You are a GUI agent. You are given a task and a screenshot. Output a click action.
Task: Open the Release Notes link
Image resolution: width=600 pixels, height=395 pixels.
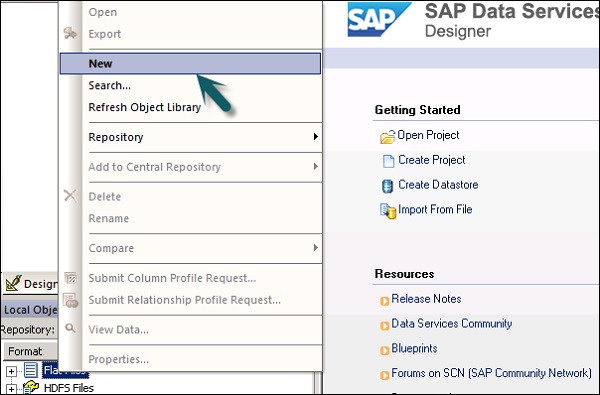[x=426, y=299]
